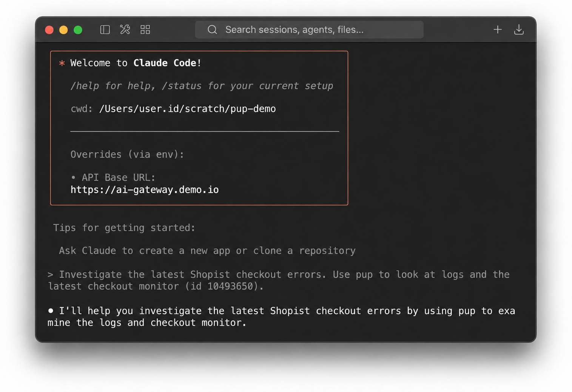Open the https://ai-gateway.demo.io URL
Viewport: 572px width, 392px height.
coord(145,190)
